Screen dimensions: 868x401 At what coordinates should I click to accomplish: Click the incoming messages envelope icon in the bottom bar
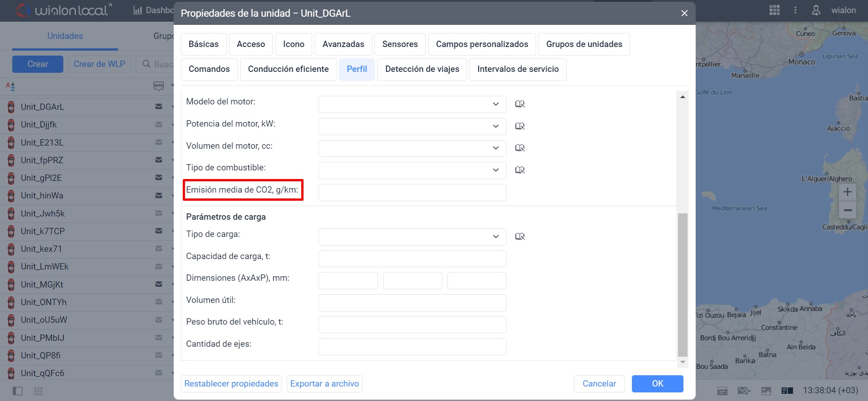(743, 391)
